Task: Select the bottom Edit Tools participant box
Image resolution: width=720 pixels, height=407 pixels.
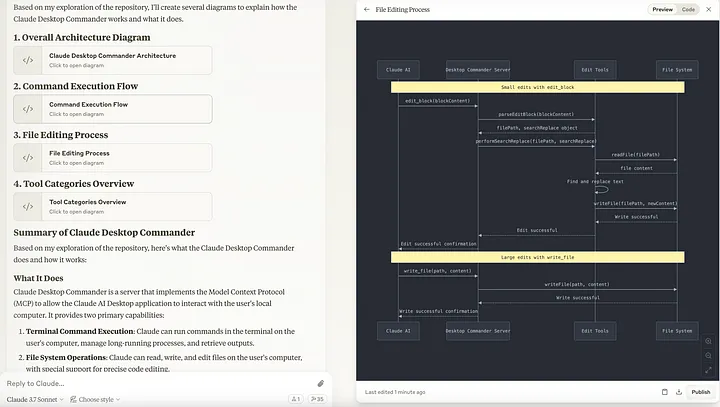Action: [595, 331]
